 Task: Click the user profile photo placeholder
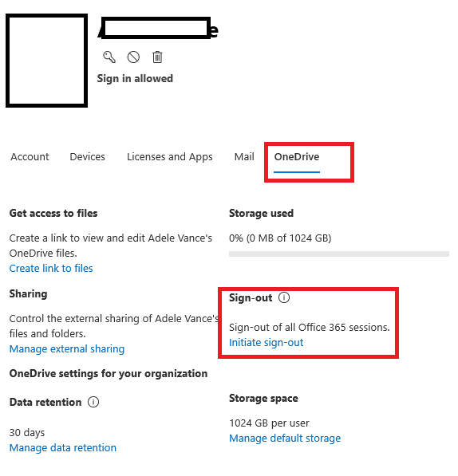point(47,61)
